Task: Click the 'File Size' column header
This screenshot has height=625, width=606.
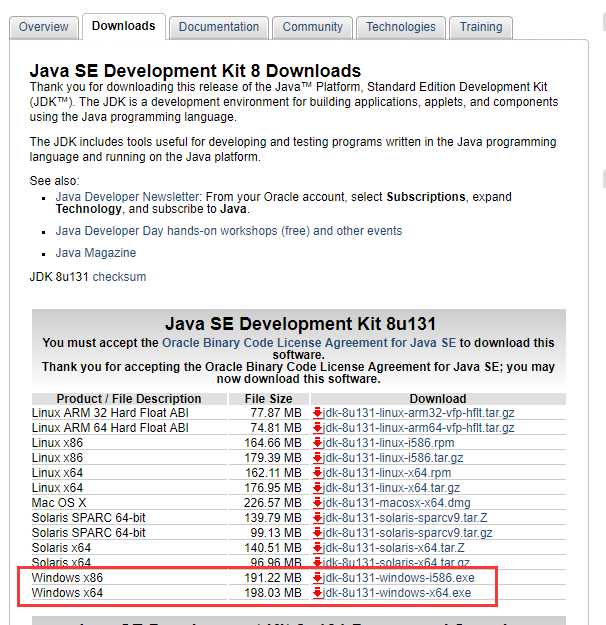Action: coord(268,399)
